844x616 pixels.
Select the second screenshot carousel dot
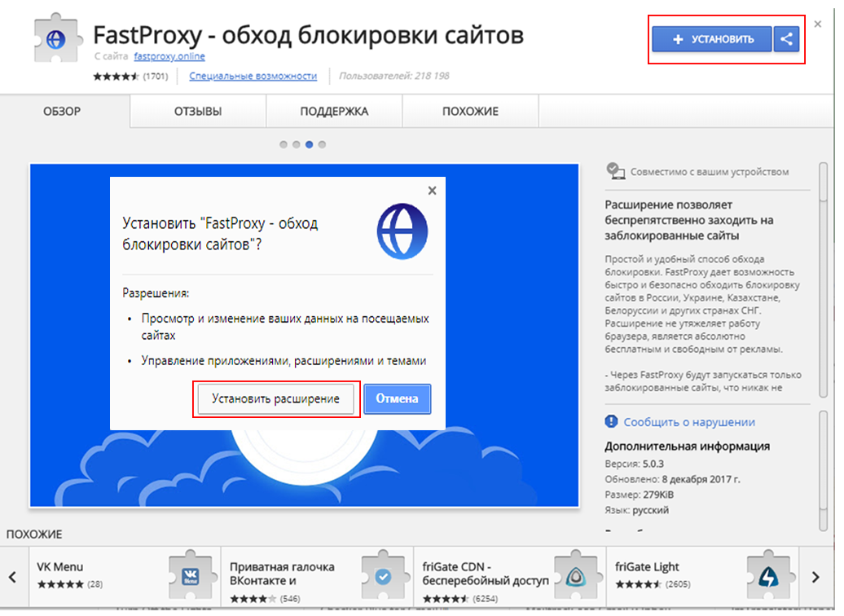pos(296,144)
